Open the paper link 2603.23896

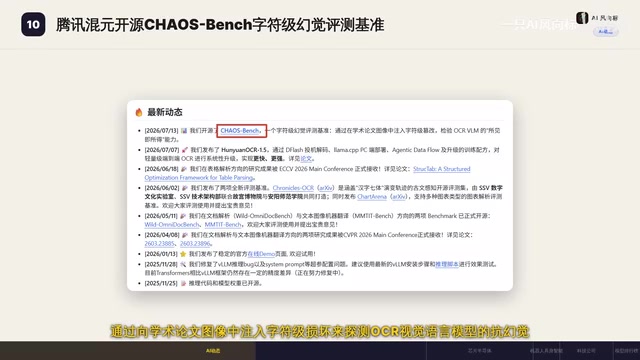(x=195, y=244)
